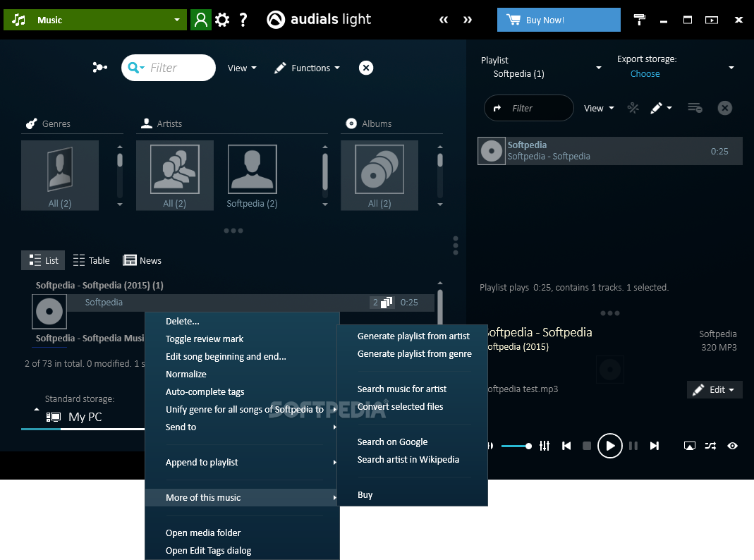Switch to List view tab
754x560 pixels.
pos(44,260)
